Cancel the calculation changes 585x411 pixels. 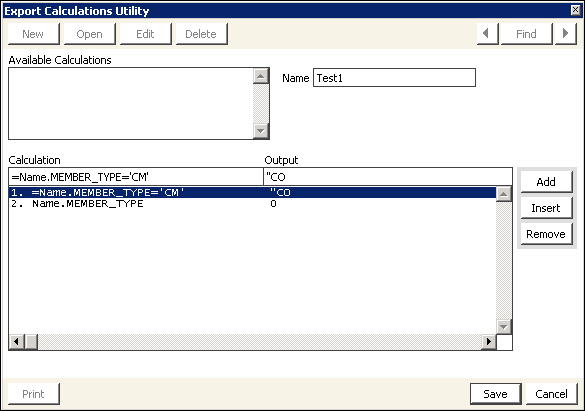click(x=551, y=394)
